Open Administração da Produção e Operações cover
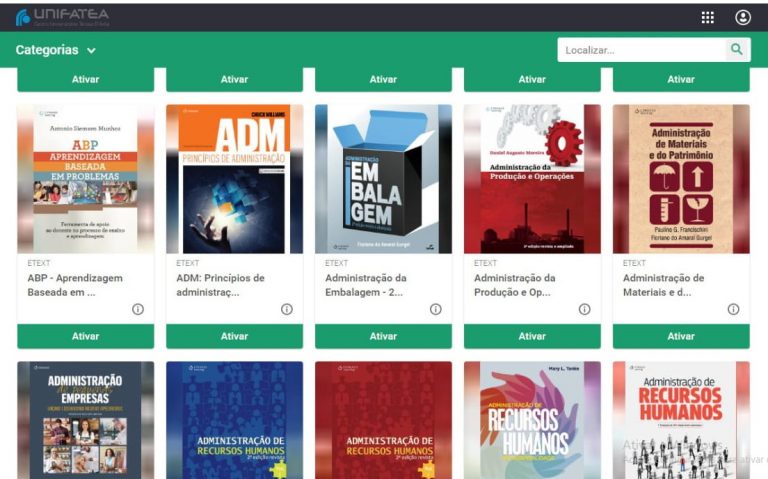The height and width of the screenshot is (479, 768). point(532,179)
